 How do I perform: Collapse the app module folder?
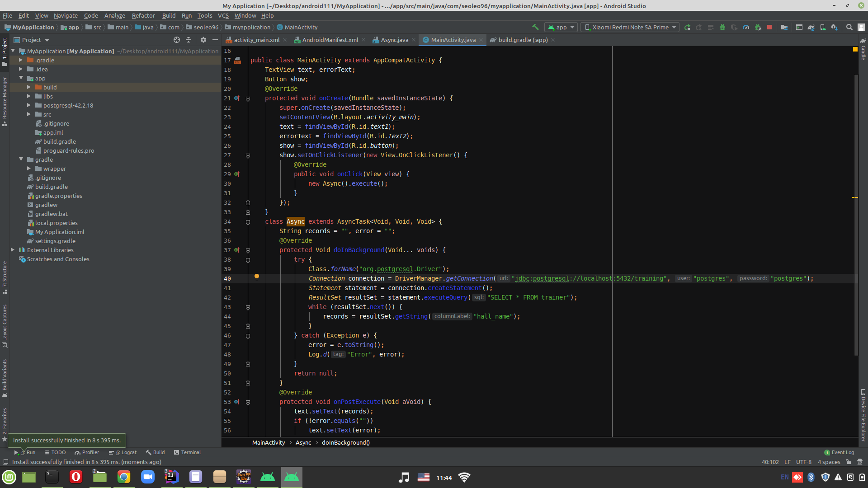click(x=21, y=78)
